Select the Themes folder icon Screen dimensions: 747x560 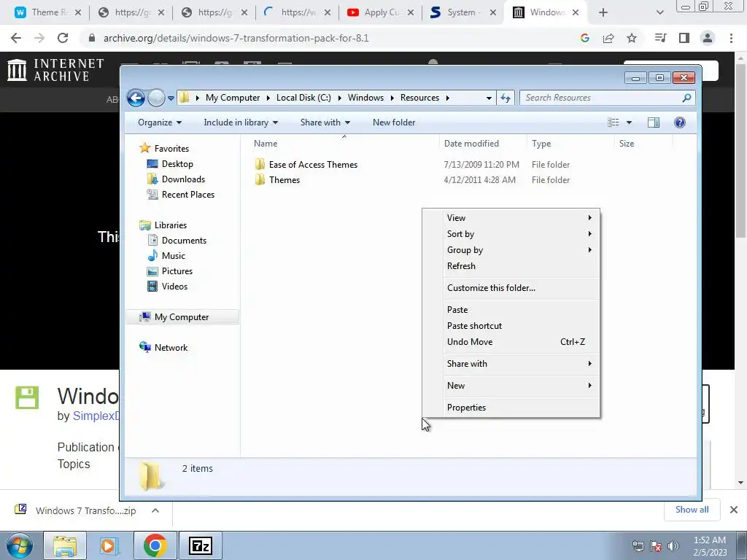260,180
